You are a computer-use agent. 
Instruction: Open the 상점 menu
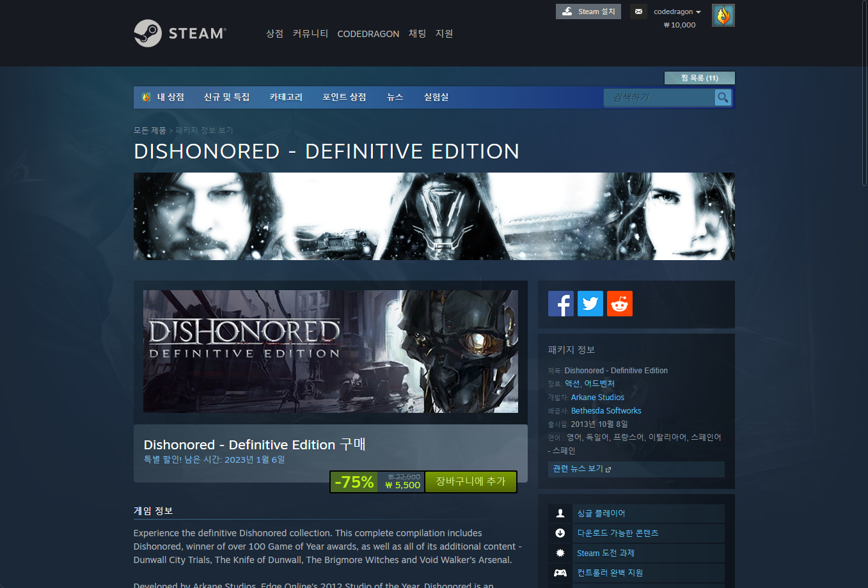(274, 33)
